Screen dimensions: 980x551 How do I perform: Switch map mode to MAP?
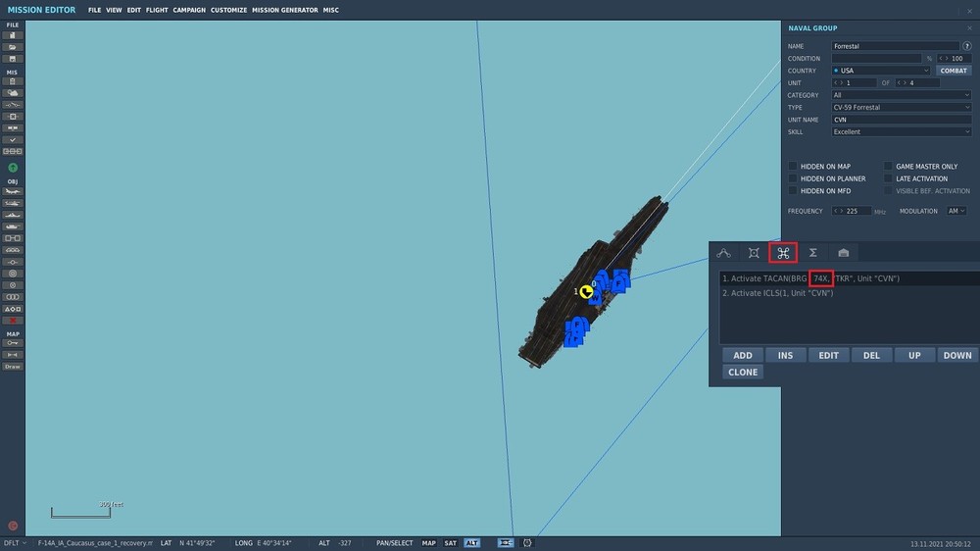[429, 543]
